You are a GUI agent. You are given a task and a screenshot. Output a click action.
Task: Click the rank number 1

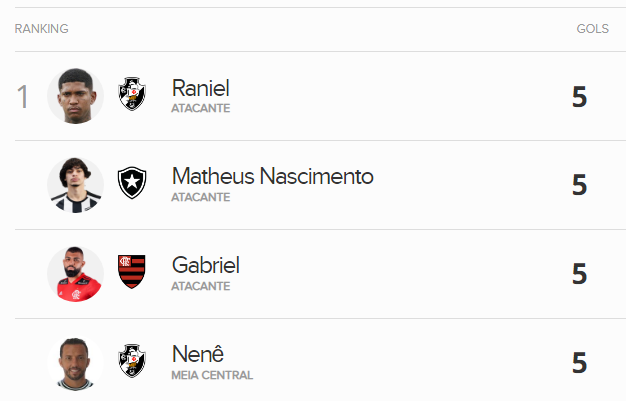coord(23,97)
